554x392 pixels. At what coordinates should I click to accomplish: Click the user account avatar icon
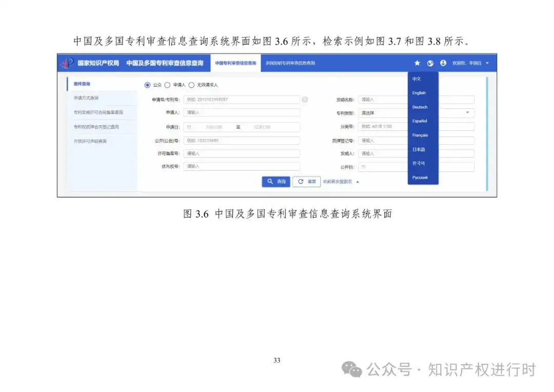pos(443,63)
